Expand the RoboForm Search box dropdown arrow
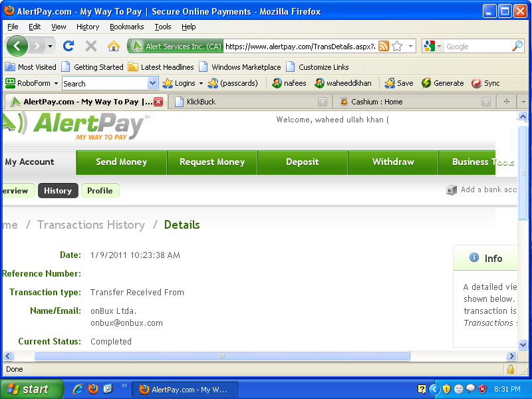The height and width of the screenshot is (399, 532). click(153, 84)
